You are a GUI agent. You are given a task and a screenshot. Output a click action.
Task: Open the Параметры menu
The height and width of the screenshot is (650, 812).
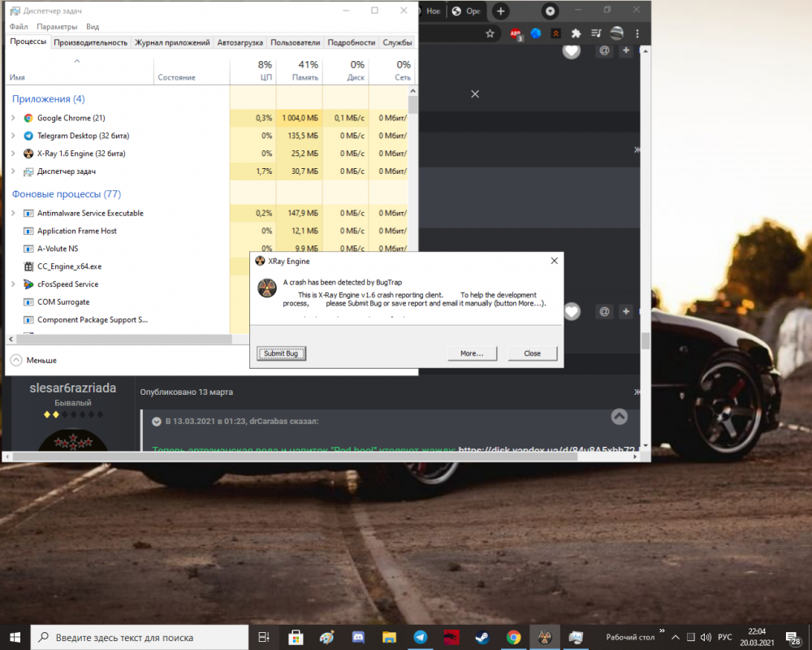tap(57, 27)
